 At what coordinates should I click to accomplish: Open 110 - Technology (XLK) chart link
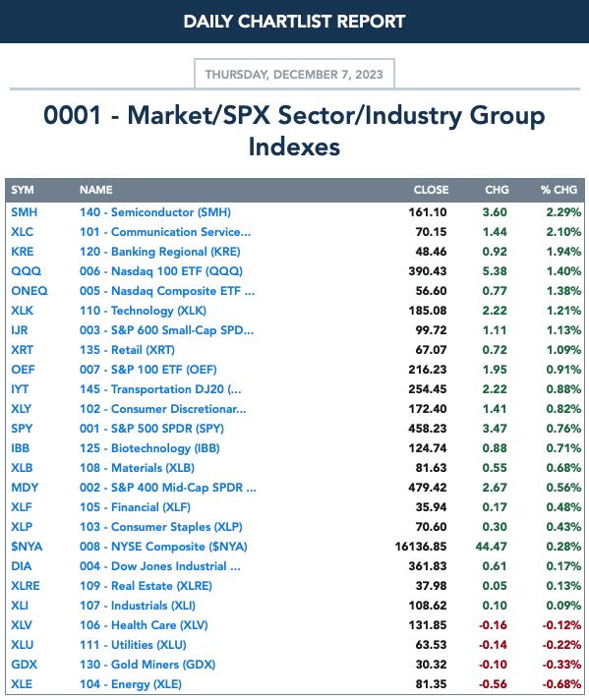(x=143, y=311)
